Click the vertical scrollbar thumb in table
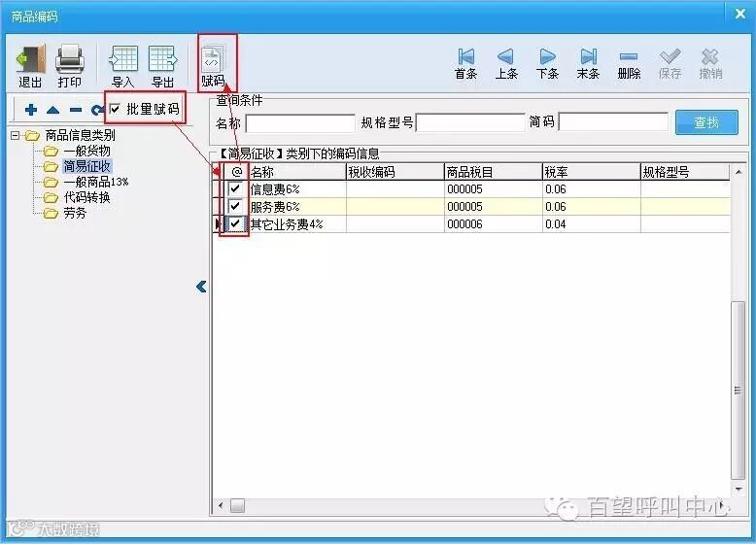The width and height of the screenshot is (756, 544). (739, 391)
